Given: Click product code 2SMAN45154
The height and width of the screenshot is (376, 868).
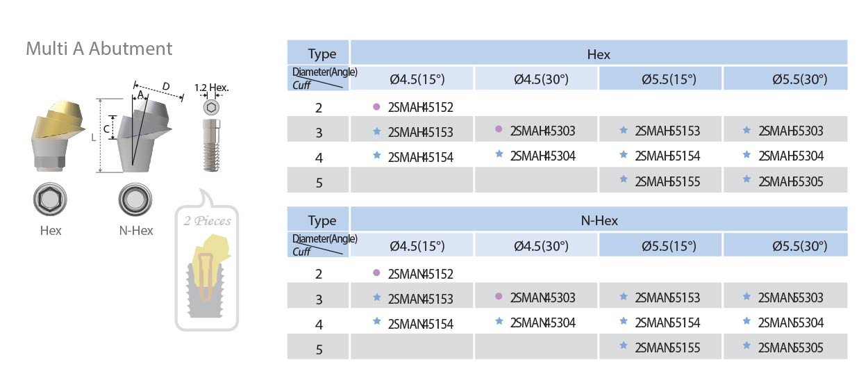Looking at the screenshot, I should point(420,324).
